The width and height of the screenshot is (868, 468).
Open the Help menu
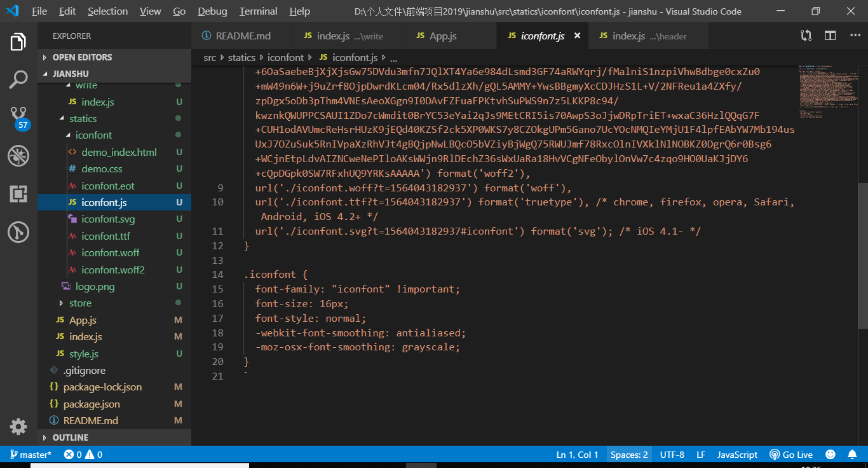300,11
